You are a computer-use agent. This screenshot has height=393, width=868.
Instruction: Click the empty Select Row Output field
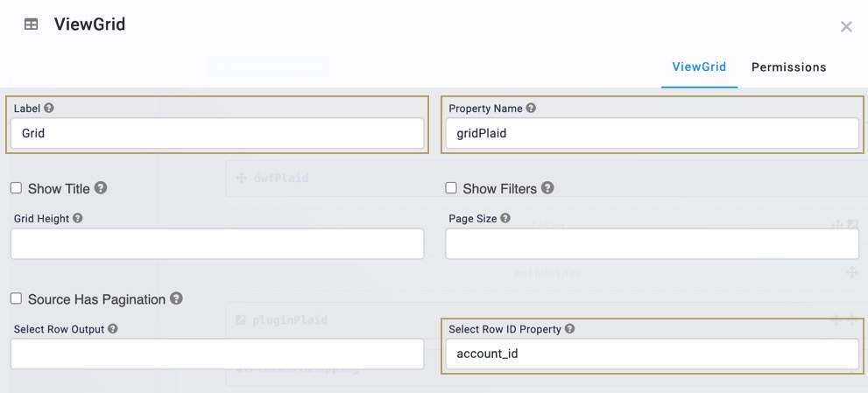point(217,354)
